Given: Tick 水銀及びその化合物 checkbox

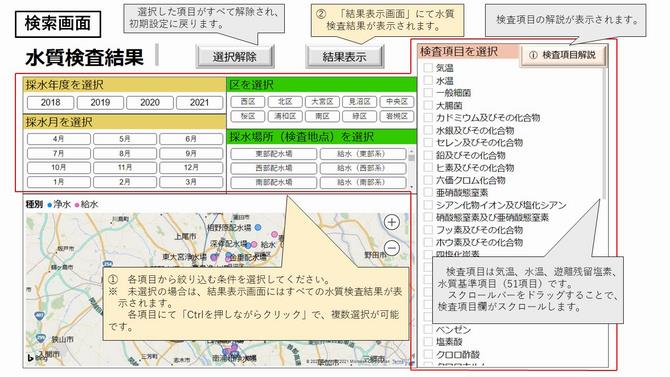Looking at the screenshot, I should 428,130.
